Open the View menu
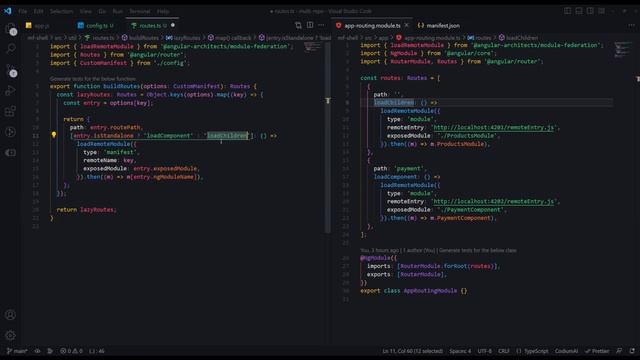 tap(85, 11)
